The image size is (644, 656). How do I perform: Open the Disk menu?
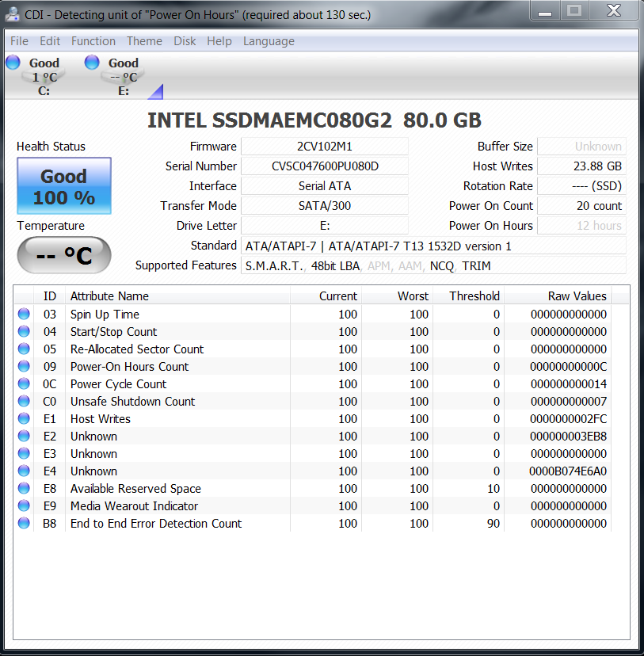click(185, 41)
